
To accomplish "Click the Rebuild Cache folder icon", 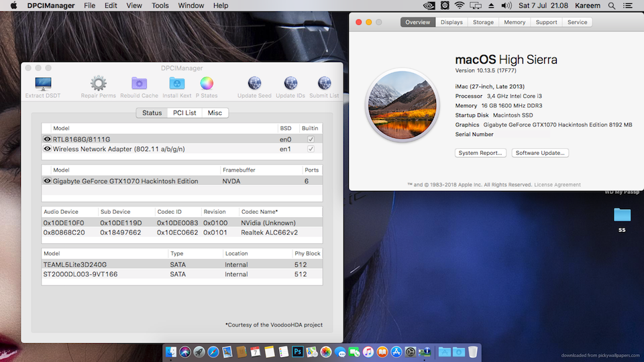I will pos(140,84).
